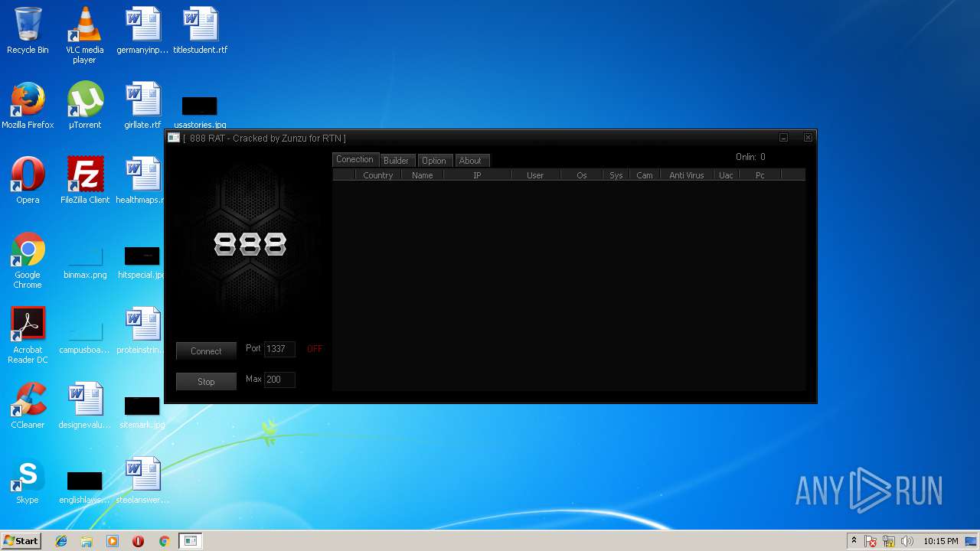Sort by Country column header

[x=378, y=175]
